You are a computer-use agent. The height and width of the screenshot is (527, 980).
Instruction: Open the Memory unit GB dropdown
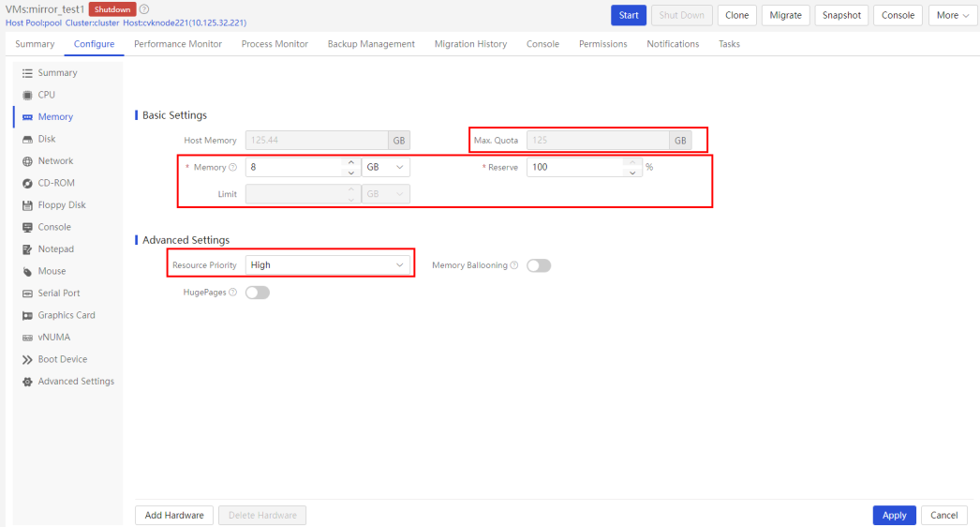[x=386, y=167]
